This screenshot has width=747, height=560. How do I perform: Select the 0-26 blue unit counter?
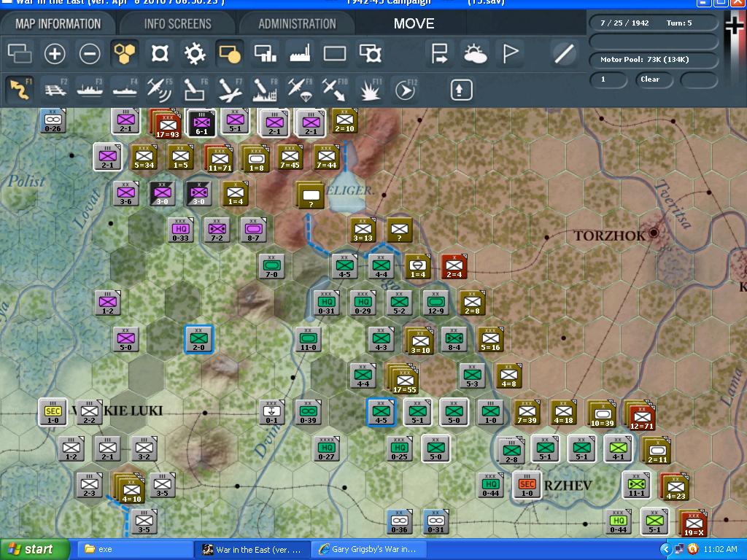53,121
